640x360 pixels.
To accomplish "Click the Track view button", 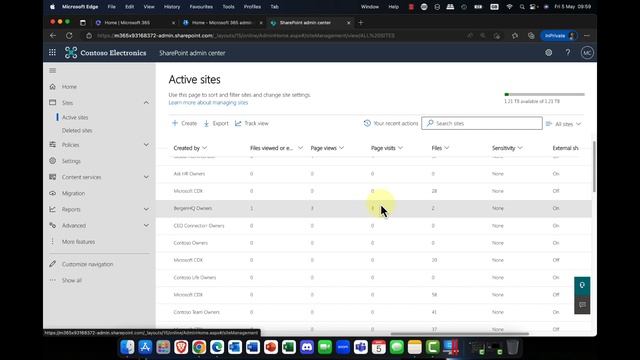I will (251, 123).
